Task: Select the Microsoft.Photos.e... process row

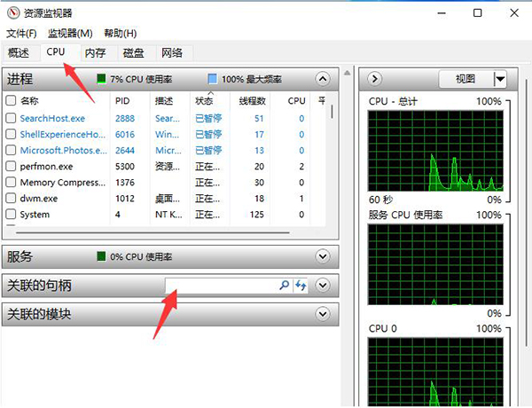Action: (x=166, y=150)
